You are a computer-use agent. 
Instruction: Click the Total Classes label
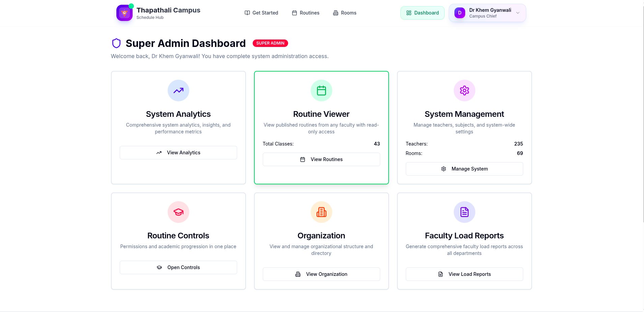[x=278, y=144]
